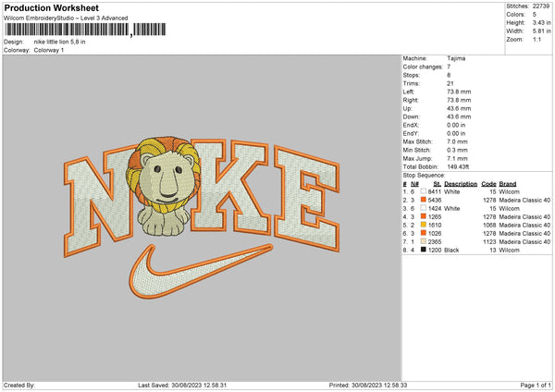Click the Total Bobbin value 149.43ft

459,166
